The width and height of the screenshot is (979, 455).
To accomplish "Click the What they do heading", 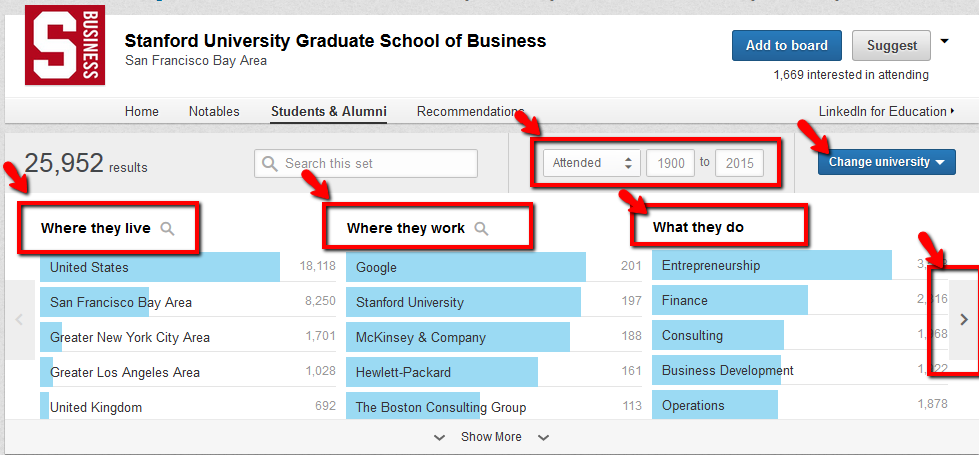I will tap(698, 227).
